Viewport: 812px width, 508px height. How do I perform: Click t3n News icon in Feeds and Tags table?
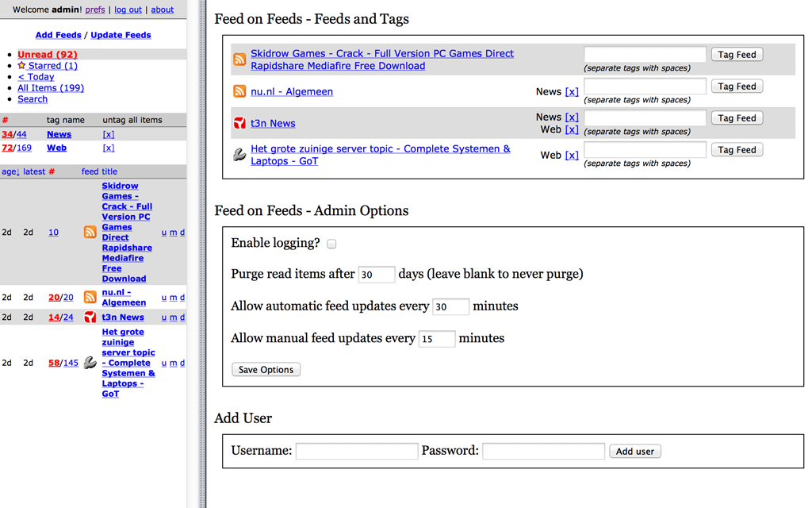pyautogui.click(x=239, y=123)
